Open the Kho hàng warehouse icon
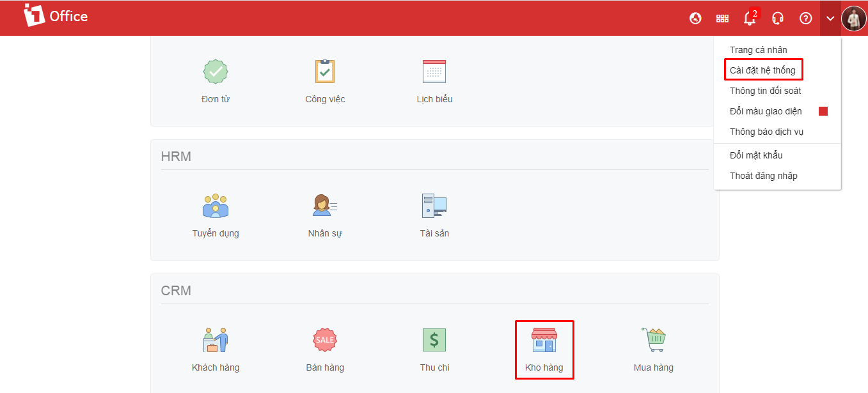868x393 pixels. click(544, 340)
